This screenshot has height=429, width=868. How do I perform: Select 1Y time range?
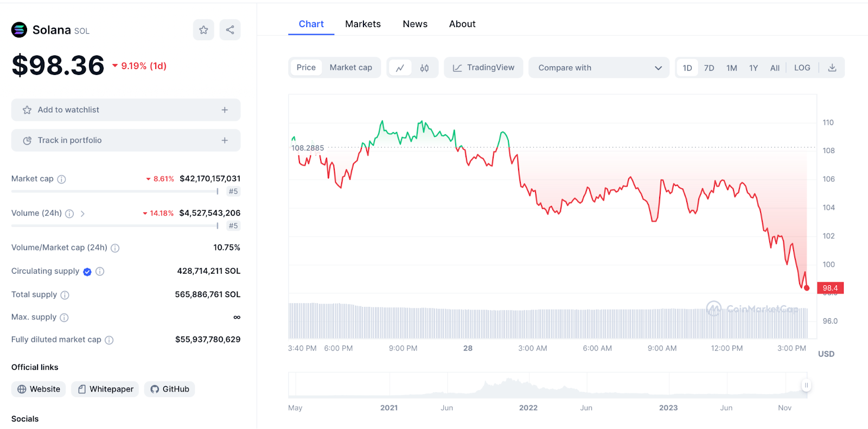point(754,68)
